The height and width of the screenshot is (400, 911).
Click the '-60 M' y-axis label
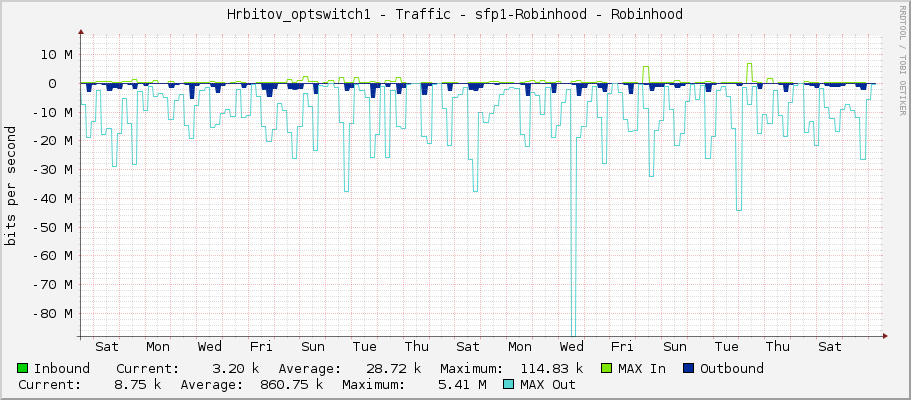pos(52,256)
